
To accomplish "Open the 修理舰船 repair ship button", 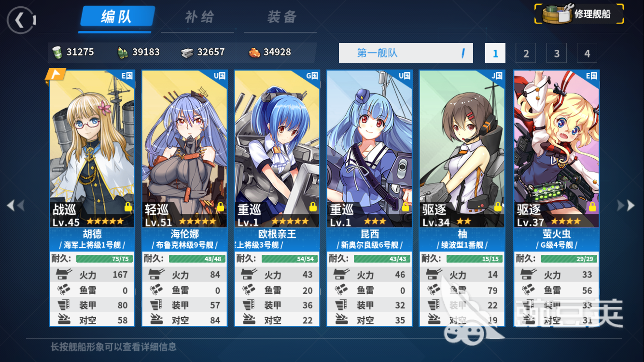I will pos(579,14).
